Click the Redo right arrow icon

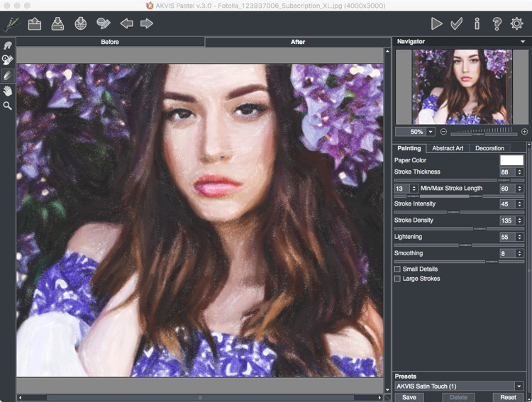pos(147,23)
